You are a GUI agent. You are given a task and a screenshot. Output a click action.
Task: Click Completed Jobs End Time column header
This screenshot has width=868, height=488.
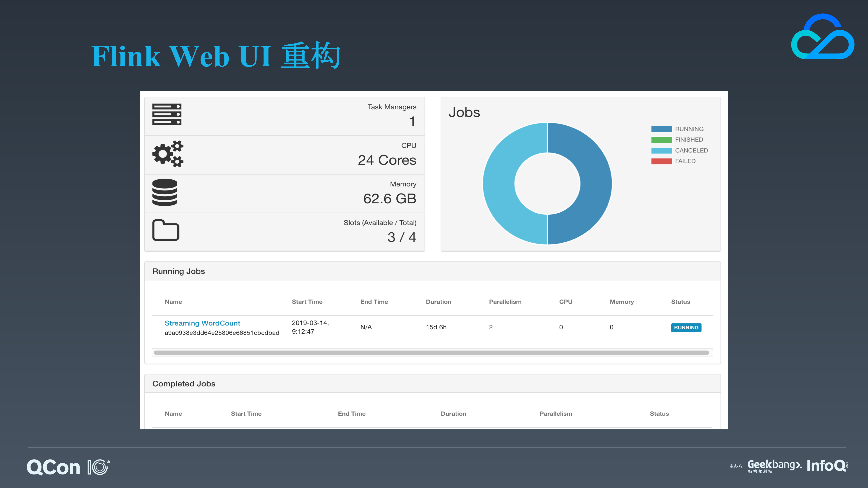click(x=351, y=413)
